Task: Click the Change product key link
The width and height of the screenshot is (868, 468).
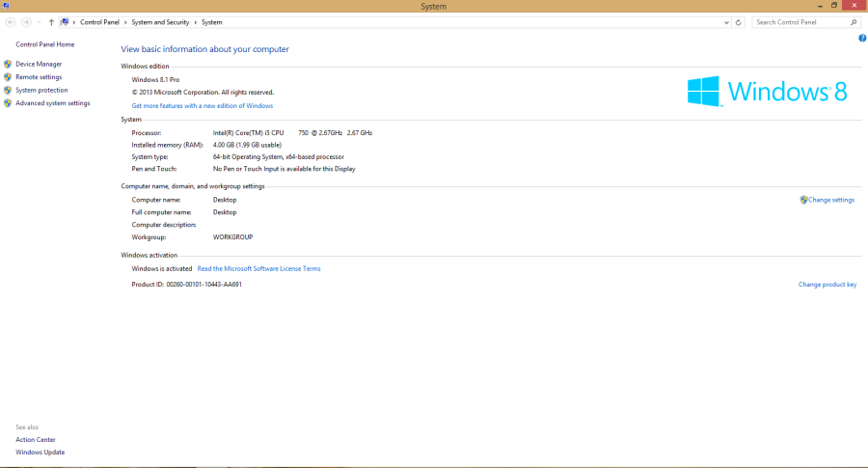Action: coord(827,285)
